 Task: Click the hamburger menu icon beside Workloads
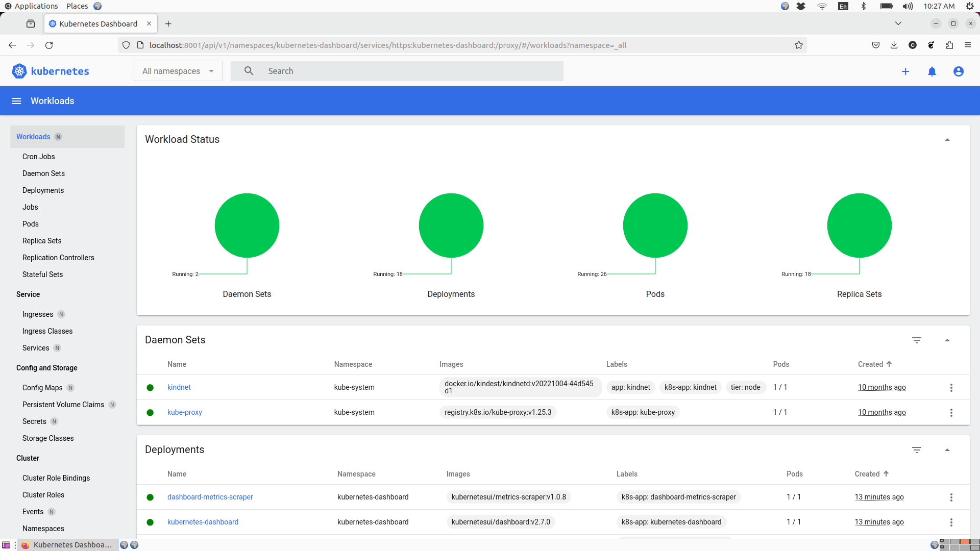(x=16, y=101)
